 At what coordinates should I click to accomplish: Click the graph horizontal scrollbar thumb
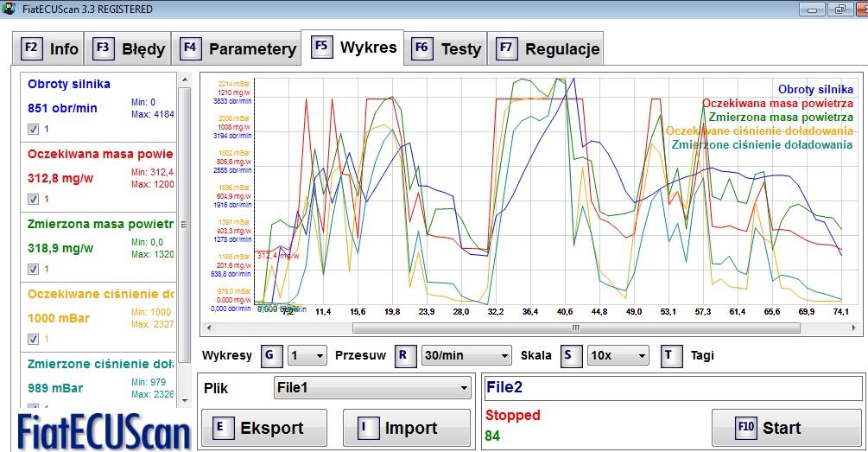tap(576, 328)
